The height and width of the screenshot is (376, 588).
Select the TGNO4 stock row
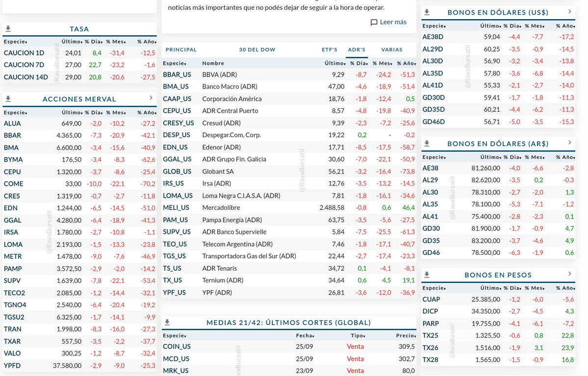point(79,305)
